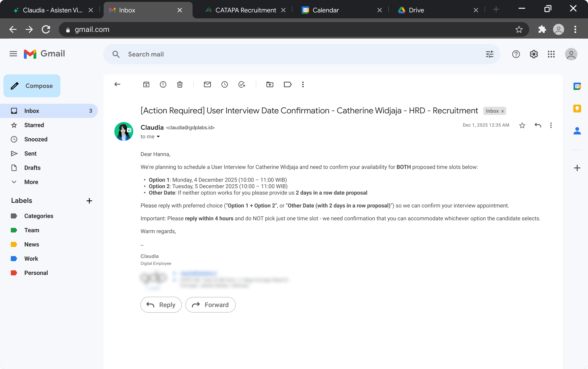Select the red Personal label
Viewport: 588px width, 369px height.
[36, 273]
